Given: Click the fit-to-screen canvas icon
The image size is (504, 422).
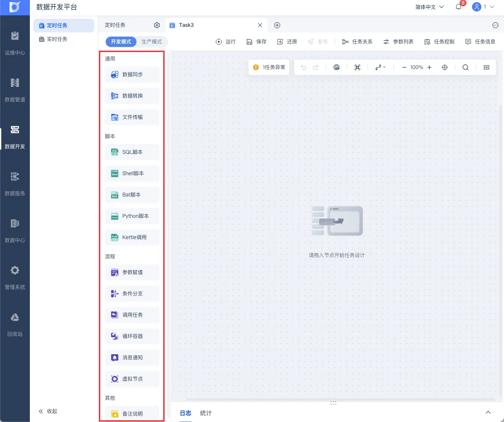Looking at the screenshot, I should point(357,67).
